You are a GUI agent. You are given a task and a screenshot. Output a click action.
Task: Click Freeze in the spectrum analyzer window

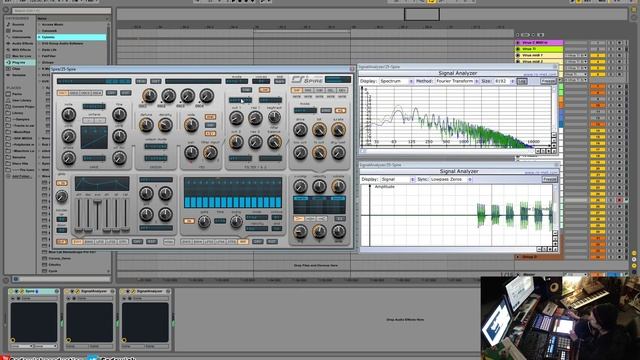(548, 81)
